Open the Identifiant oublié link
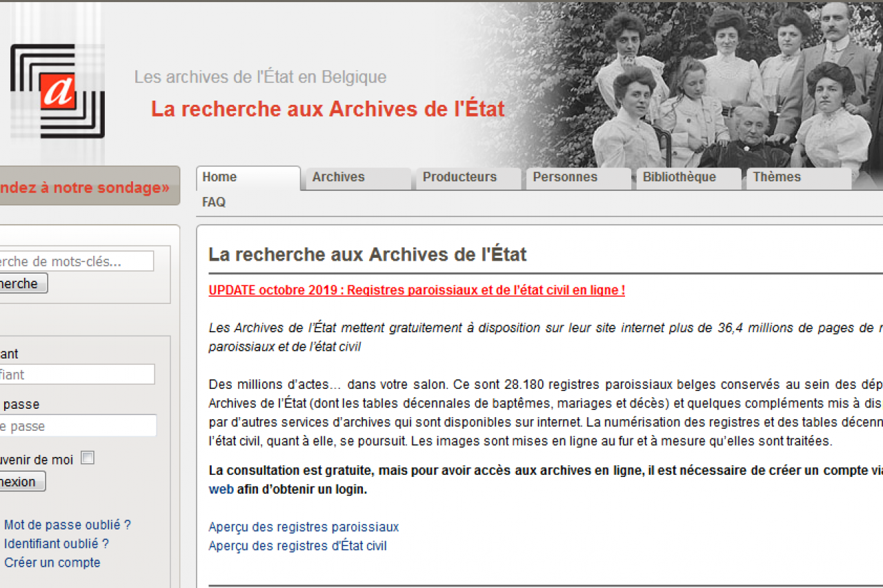The height and width of the screenshot is (588, 883). pos(57,543)
